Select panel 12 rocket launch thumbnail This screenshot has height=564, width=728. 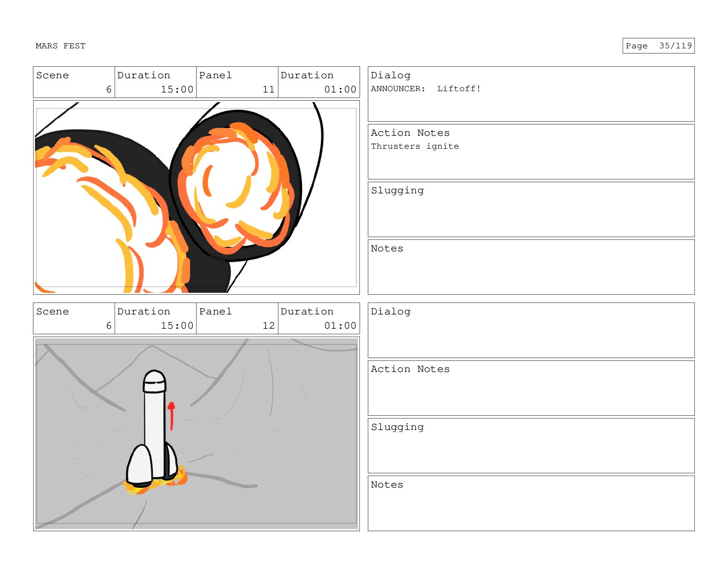[196, 434]
